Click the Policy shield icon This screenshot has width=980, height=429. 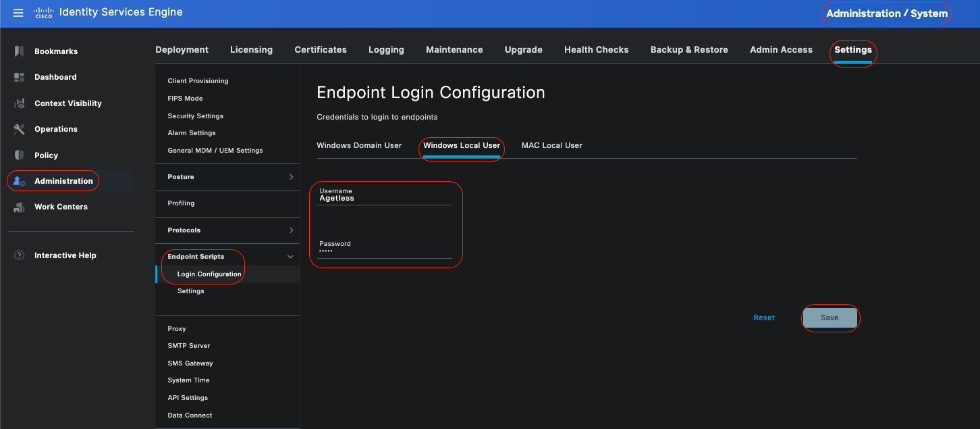pyautogui.click(x=20, y=155)
